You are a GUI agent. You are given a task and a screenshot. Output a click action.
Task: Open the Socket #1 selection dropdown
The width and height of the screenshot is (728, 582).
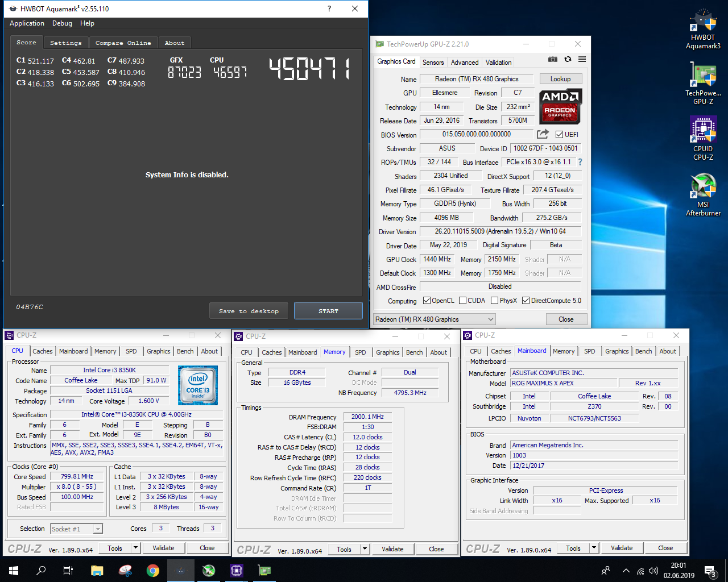tap(77, 529)
